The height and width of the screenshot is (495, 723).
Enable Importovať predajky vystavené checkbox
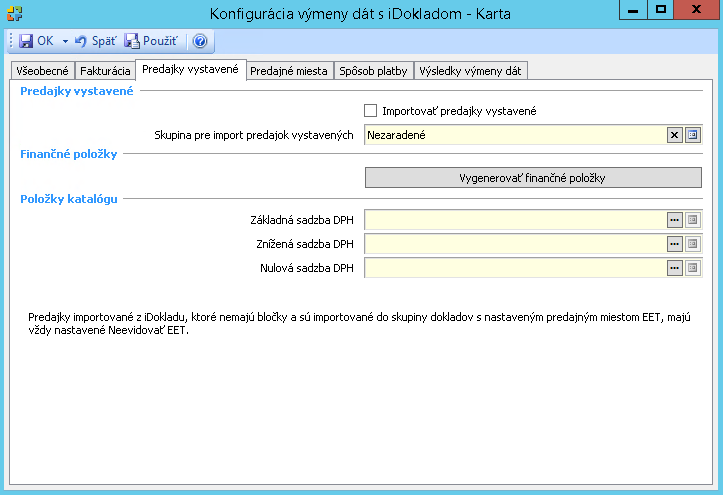(371, 111)
